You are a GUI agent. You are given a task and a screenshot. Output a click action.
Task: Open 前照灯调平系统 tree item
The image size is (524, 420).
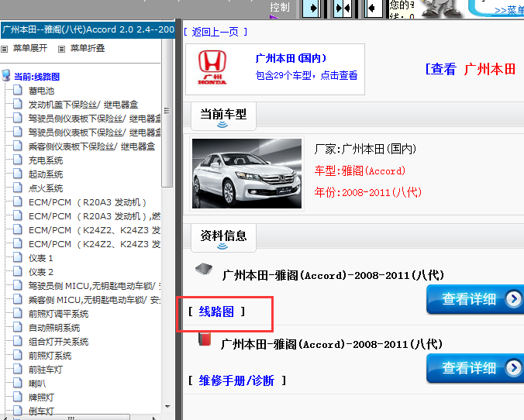pyautogui.click(x=58, y=314)
